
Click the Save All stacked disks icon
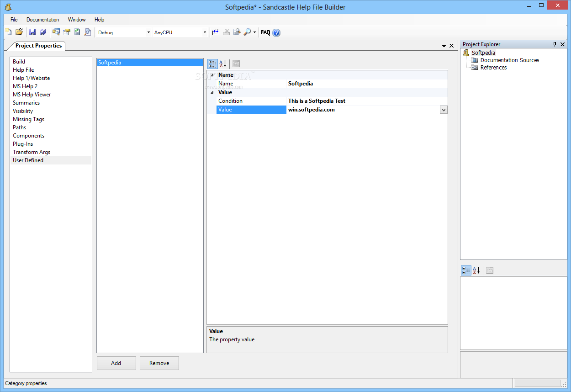pyautogui.click(x=43, y=32)
